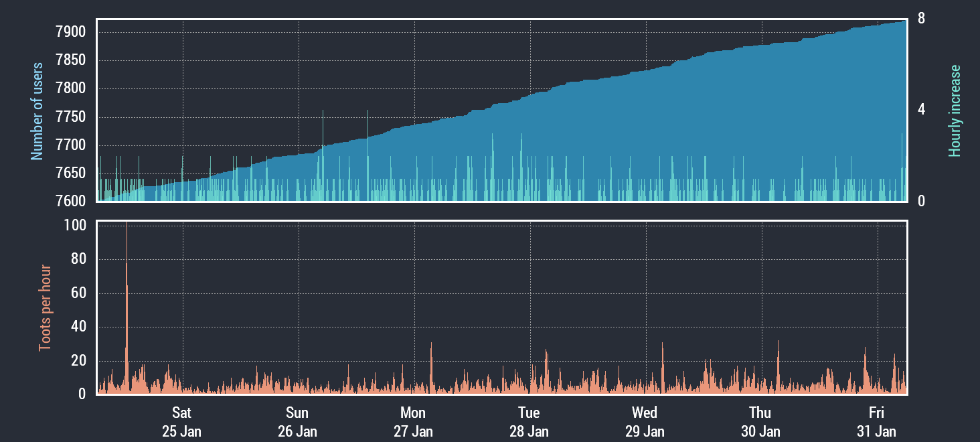Screen dimensions: 980x442
Task: Click the 7600 tick on users axis
Action: coord(70,202)
